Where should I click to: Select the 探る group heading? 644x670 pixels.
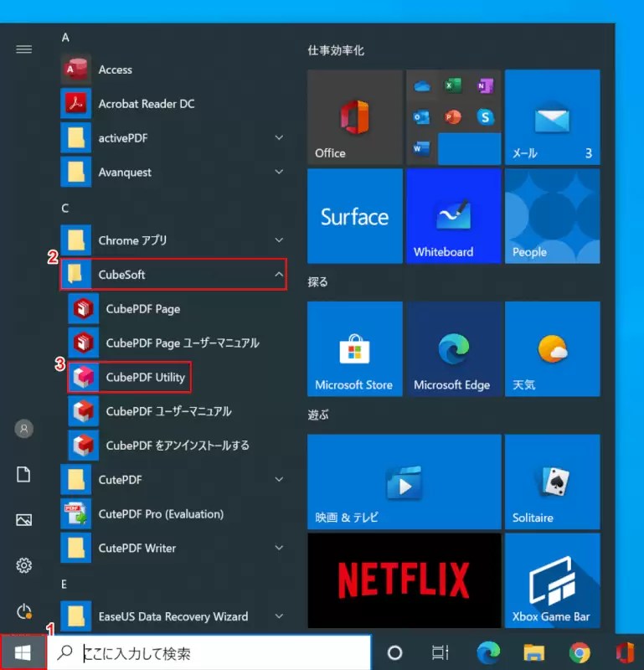[318, 282]
